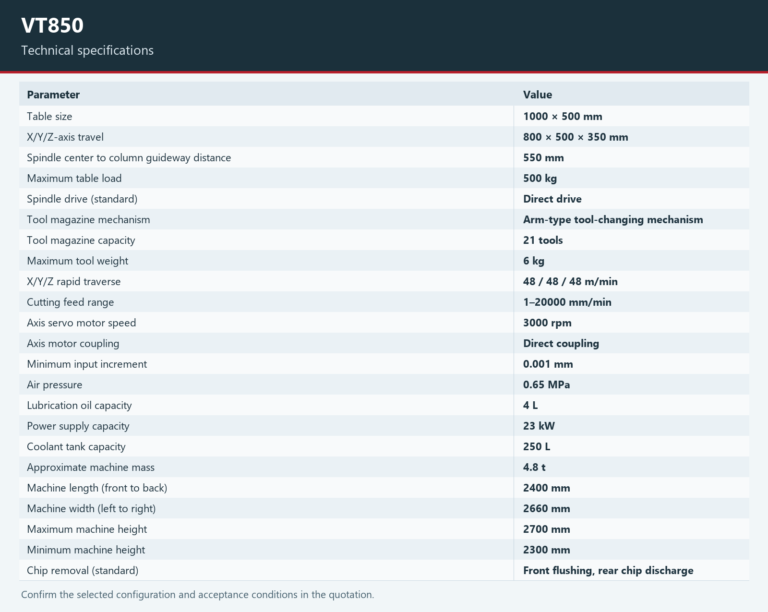Click the value 23 kW
The image size is (768, 612).
coord(539,426)
